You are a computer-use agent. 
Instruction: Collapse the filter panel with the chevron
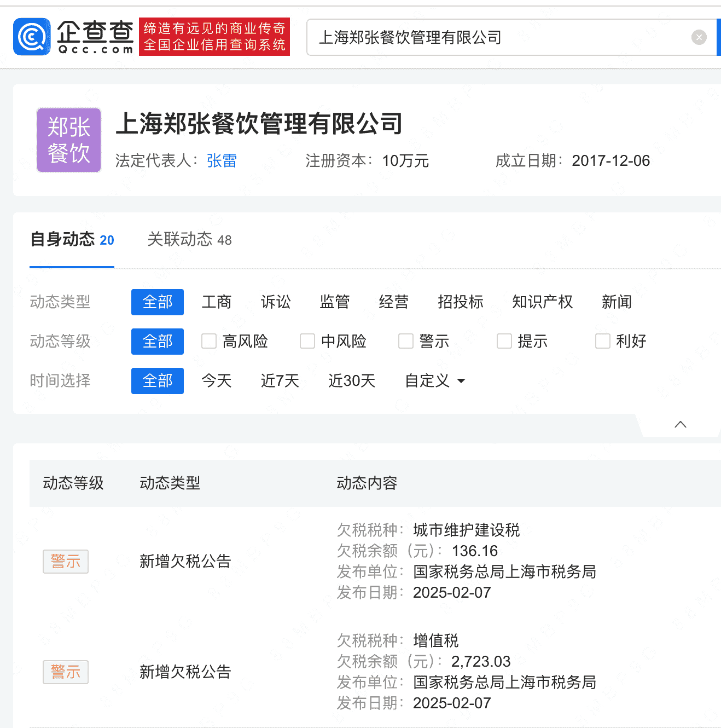pos(680,424)
